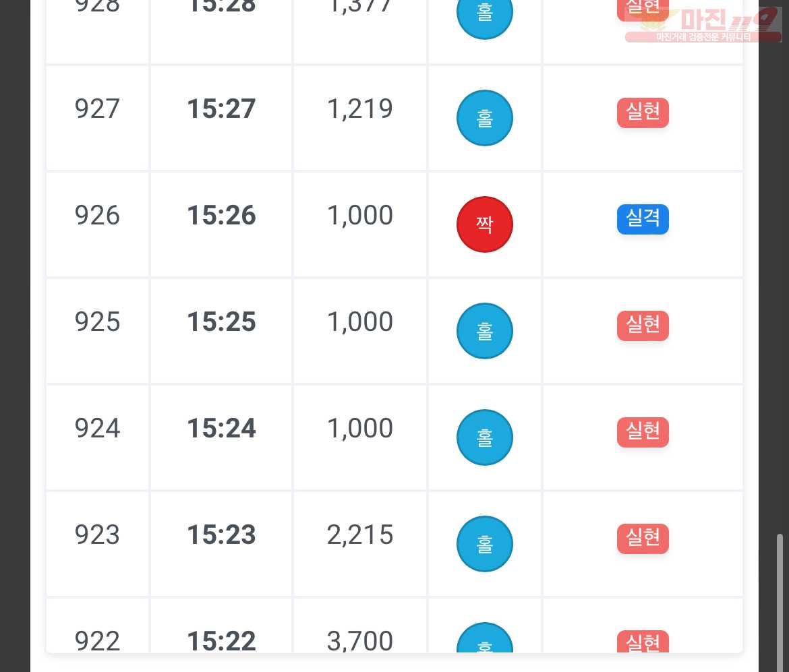
Task: Click the 2,215 amount cell
Action: coord(360,544)
